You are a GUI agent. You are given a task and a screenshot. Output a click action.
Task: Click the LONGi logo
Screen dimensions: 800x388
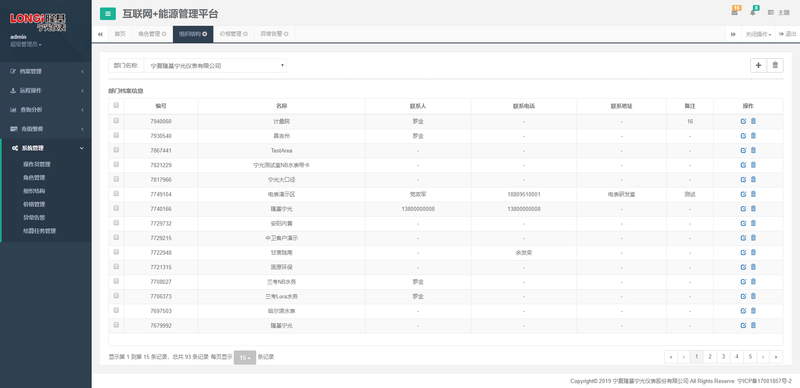[x=38, y=22]
